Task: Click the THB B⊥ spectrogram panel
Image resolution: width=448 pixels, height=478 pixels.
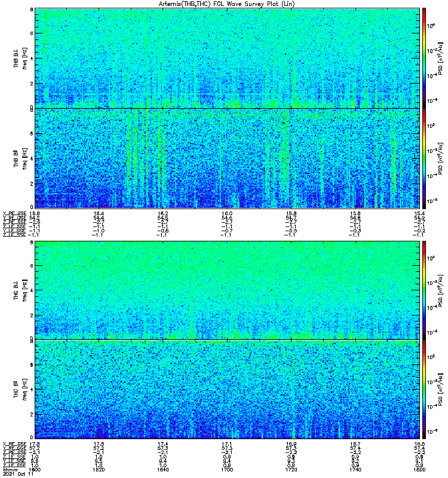Action: (x=228, y=58)
